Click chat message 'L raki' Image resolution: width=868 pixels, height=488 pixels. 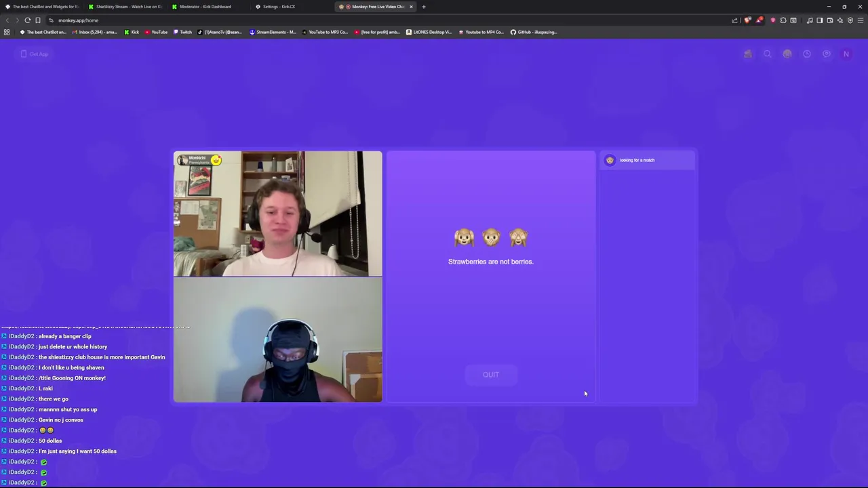(x=45, y=388)
